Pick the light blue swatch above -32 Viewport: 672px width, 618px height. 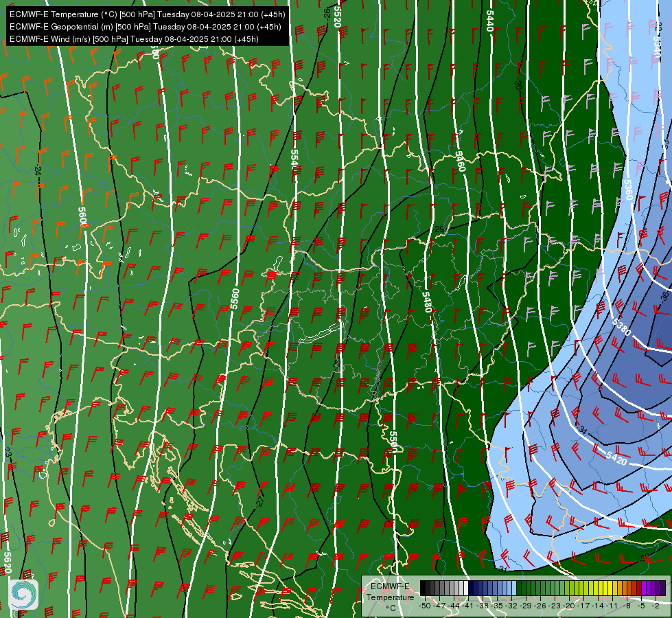514,588
